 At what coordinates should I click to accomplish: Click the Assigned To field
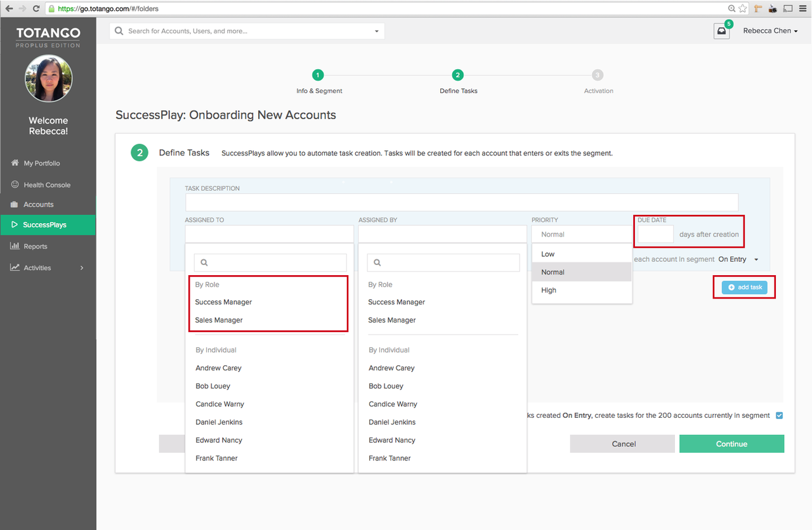click(269, 234)
